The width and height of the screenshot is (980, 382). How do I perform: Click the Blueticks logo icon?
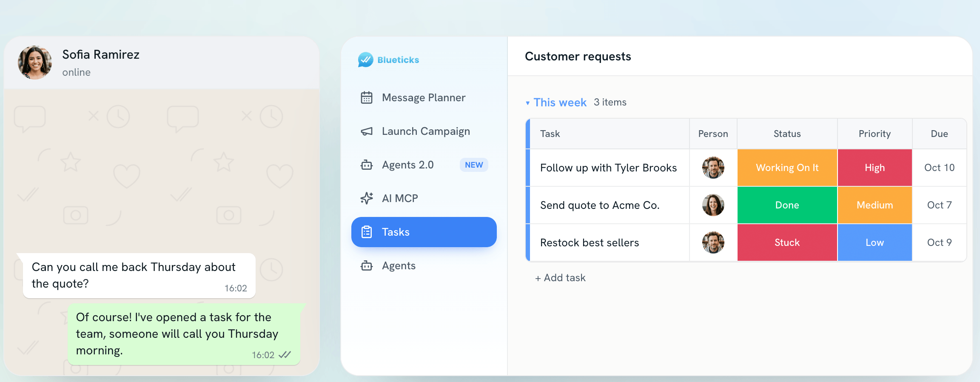point(365,60)
